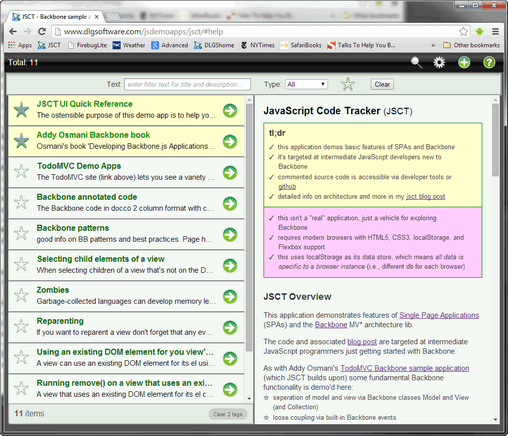
Task: Open Selecting child elements arrow icon
Action: pos(230,265)
